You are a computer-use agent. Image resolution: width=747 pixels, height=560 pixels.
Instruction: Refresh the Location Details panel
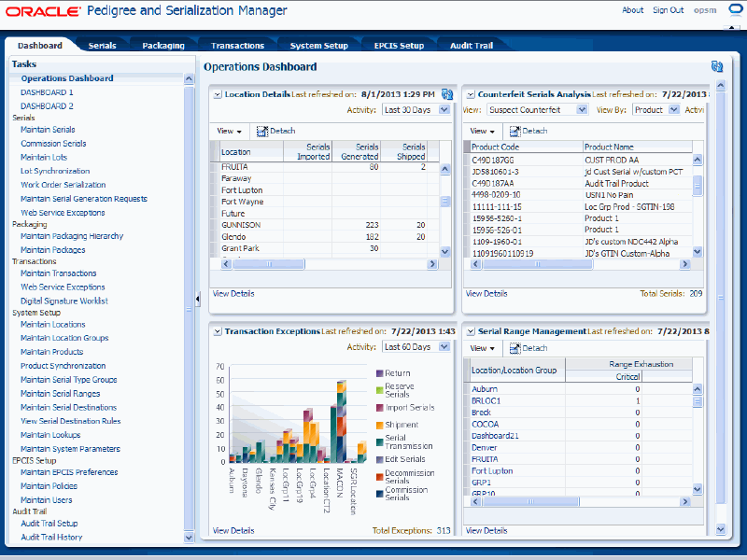pyautogui.click(x=447, y=94)
